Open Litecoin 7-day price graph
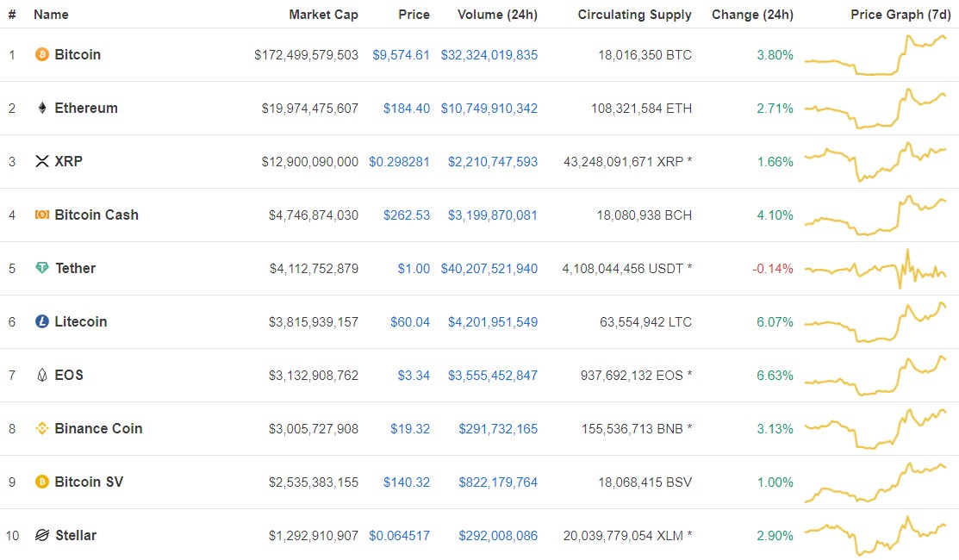 [875, 321]
